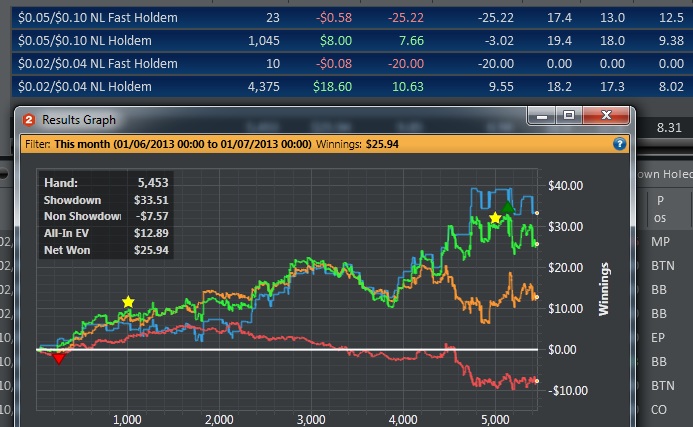Click the Filter This month text in orange bar

coord(168,145)
